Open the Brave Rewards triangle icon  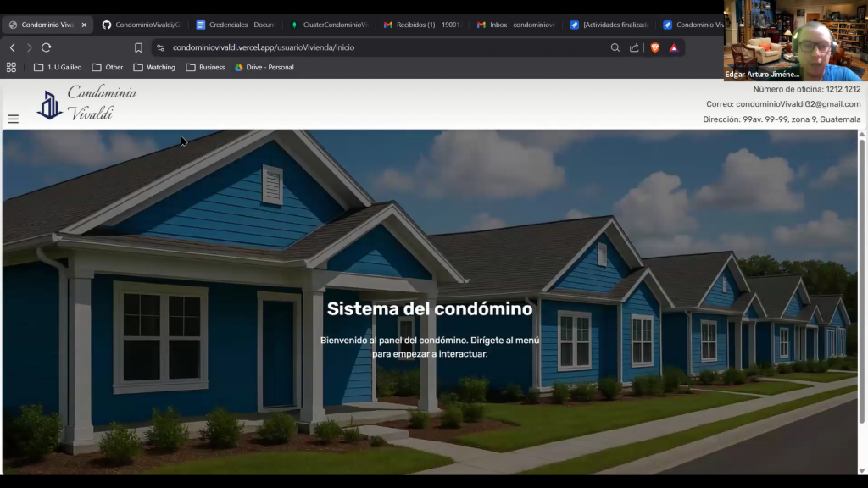pos(674,48)
